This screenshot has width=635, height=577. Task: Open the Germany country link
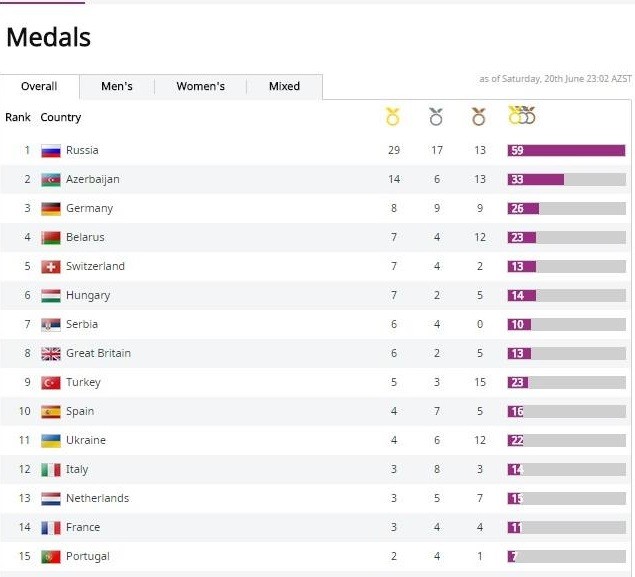[x=89, y=209]
